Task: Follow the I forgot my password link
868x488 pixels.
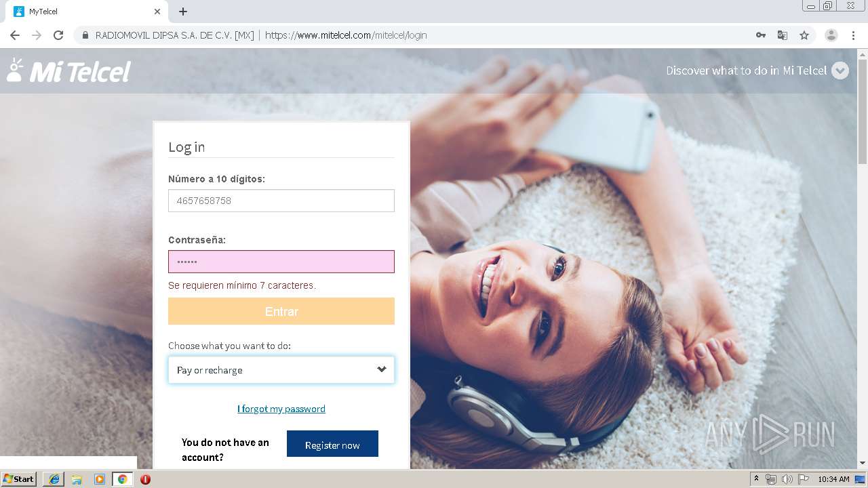Action: tap(281, 409)
